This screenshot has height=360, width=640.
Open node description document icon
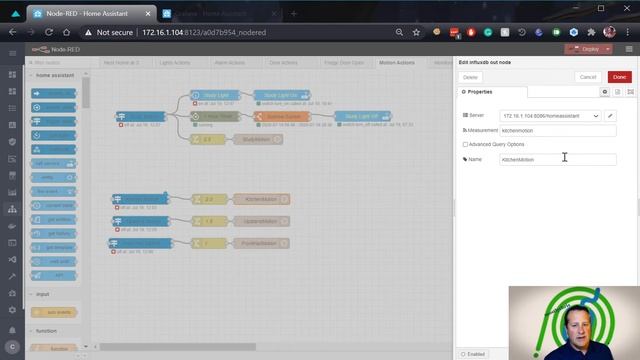(x=618, y=92)
